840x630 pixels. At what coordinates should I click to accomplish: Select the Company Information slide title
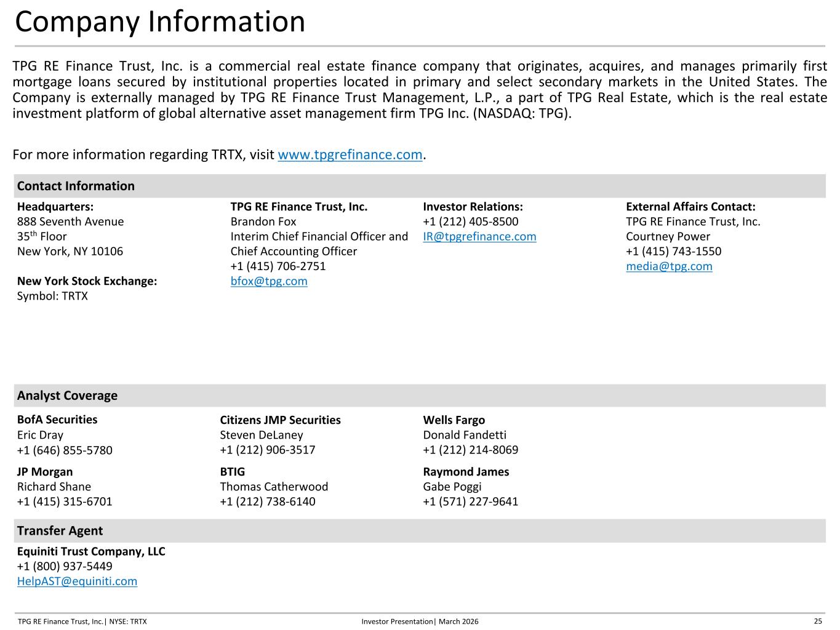(160, 22)
